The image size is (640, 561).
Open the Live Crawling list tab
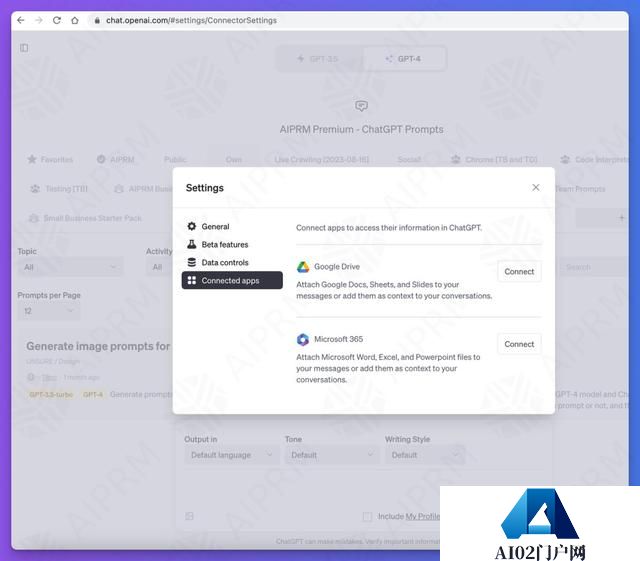[x=322, y=159]
